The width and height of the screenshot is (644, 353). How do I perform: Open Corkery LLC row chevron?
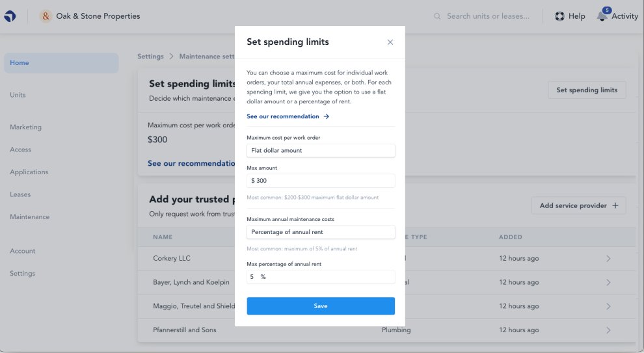pos(608,259)
